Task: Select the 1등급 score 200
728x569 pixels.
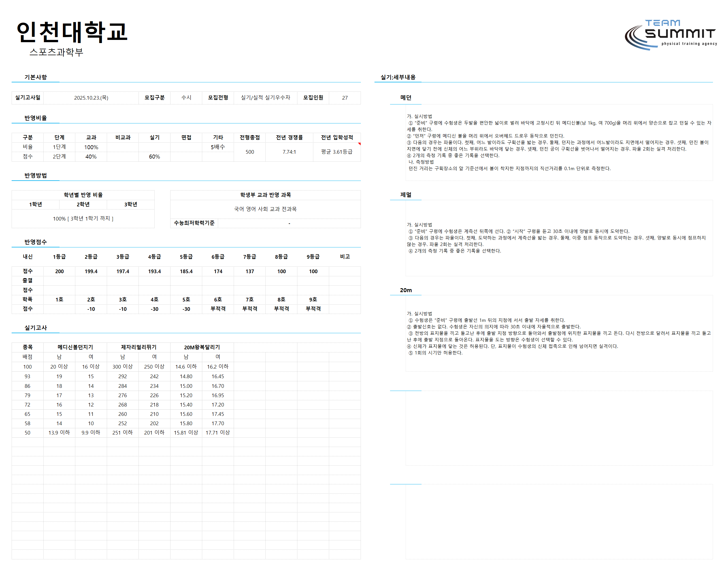Action: 59,271
